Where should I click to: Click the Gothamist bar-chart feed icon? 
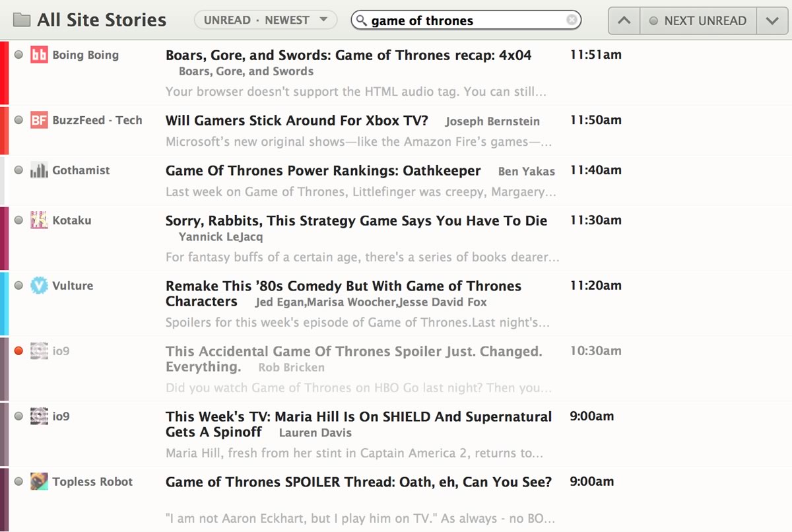pos(40,170)
